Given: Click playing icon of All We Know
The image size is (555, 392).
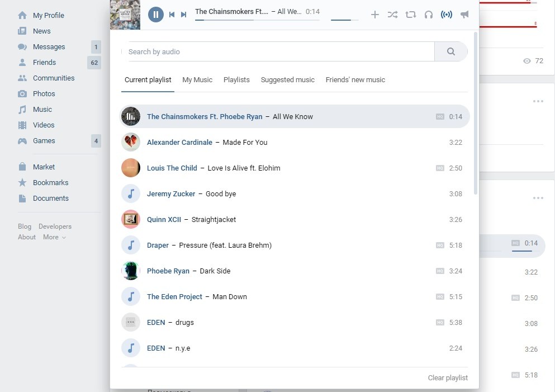Looking at the screenshot, I should click(131, 116).
